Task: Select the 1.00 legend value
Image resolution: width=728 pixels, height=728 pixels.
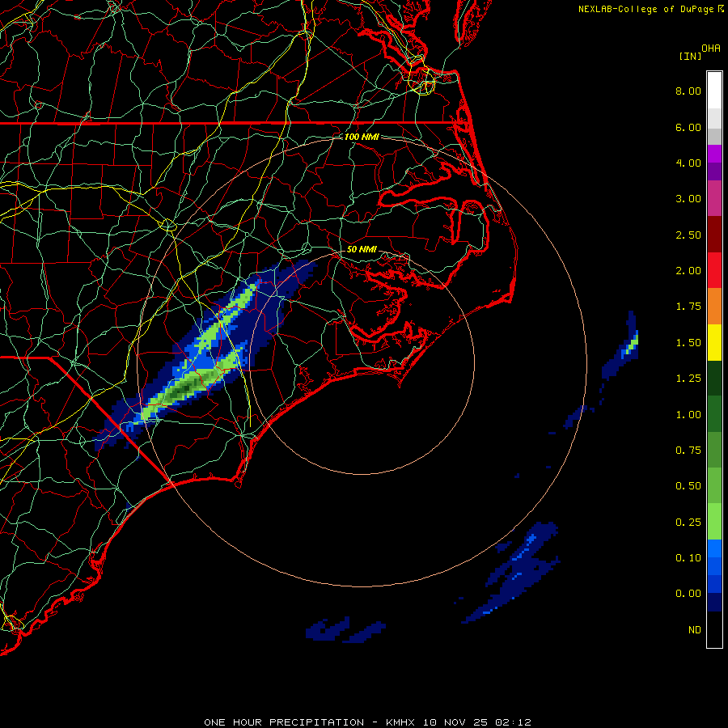Action: tap(688, 415)
